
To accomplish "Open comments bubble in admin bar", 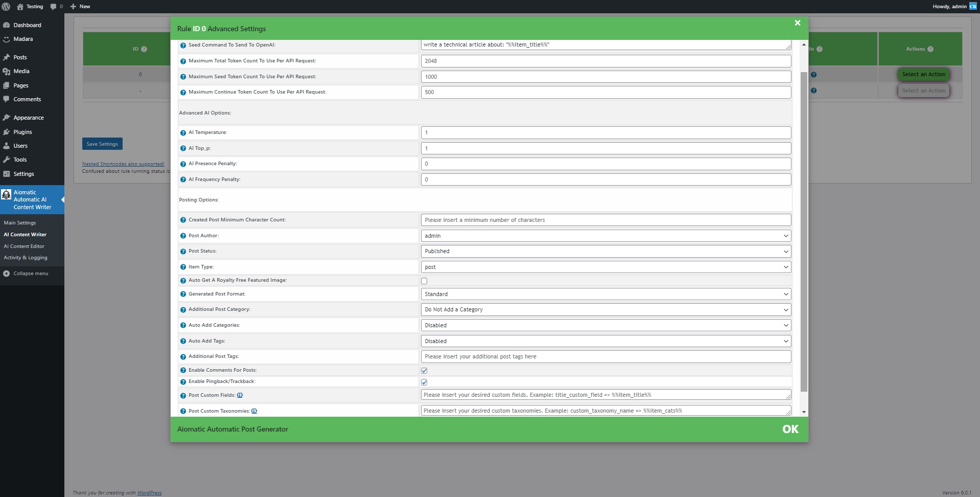I will click(56, 7).
